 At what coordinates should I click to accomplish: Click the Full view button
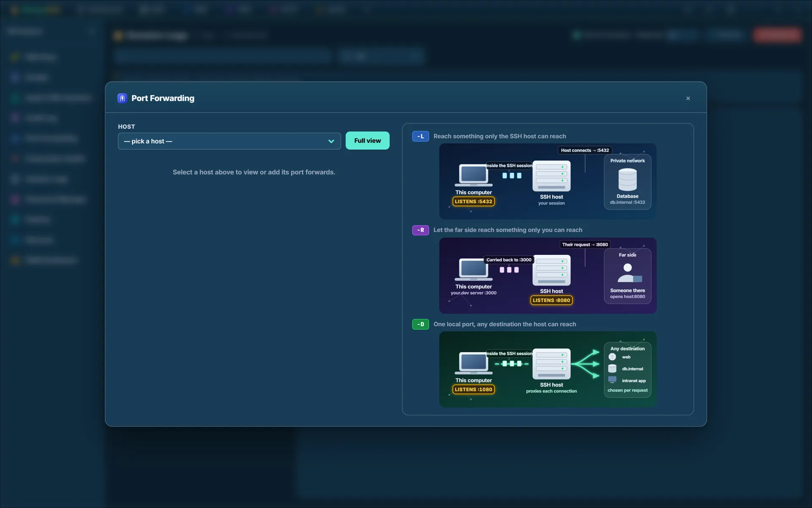[368, 141]
